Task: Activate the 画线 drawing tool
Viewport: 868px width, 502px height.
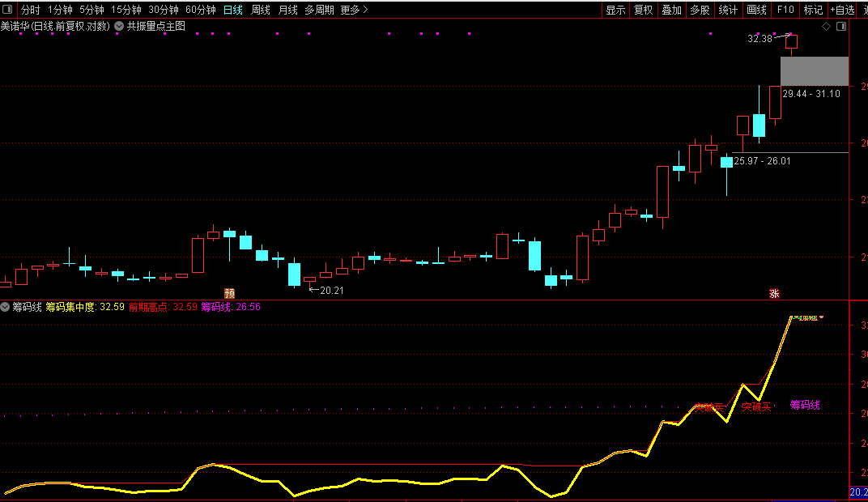Action: pyautogui.click(x=756, y=10)
